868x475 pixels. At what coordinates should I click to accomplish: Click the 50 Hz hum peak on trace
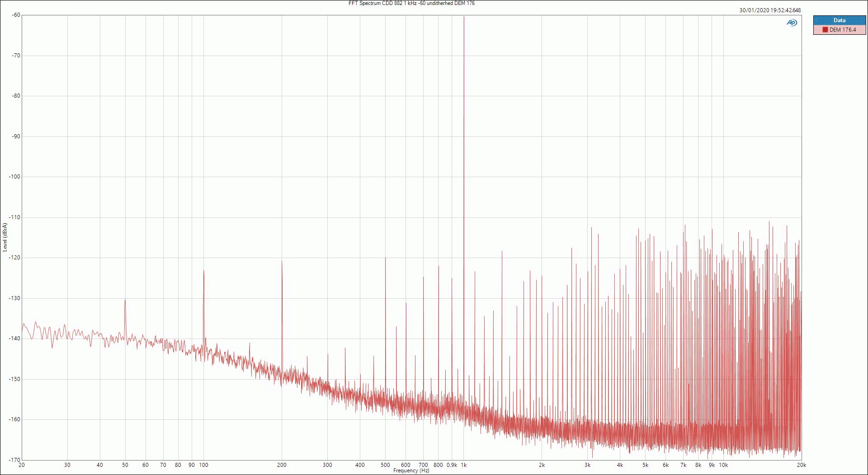[x=125, y=300]
